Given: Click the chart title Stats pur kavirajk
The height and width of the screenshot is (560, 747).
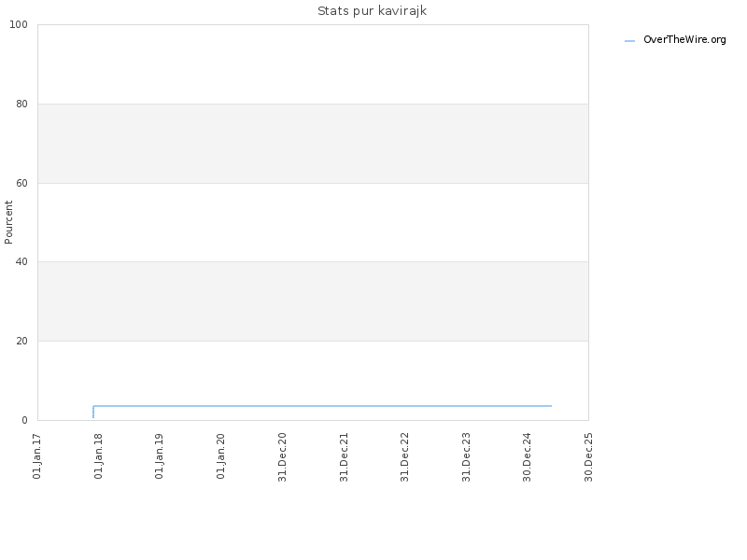Looking at the screenshot, I should tap(372, 11).
